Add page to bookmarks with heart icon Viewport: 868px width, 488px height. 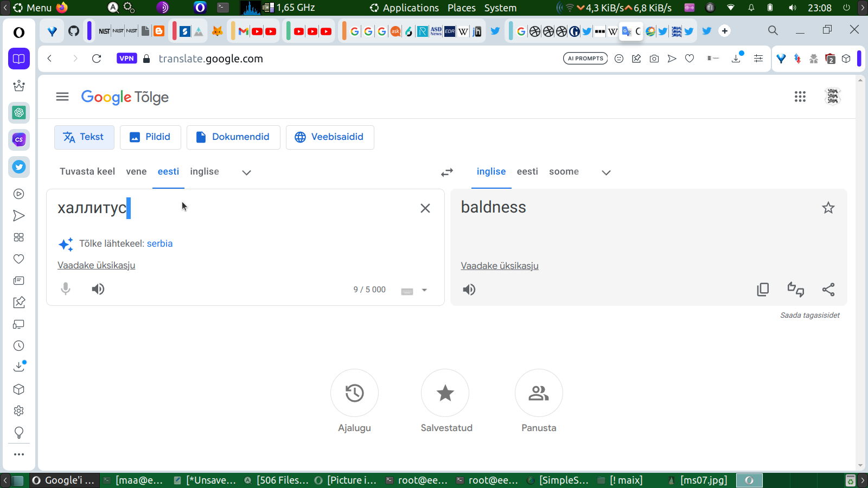[x=690, y=59]
